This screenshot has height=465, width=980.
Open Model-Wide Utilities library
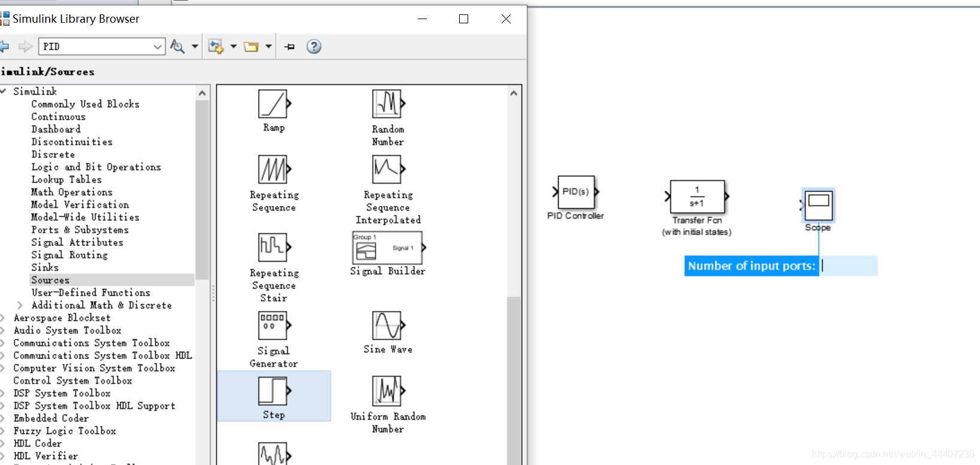(x=86, y=217)
